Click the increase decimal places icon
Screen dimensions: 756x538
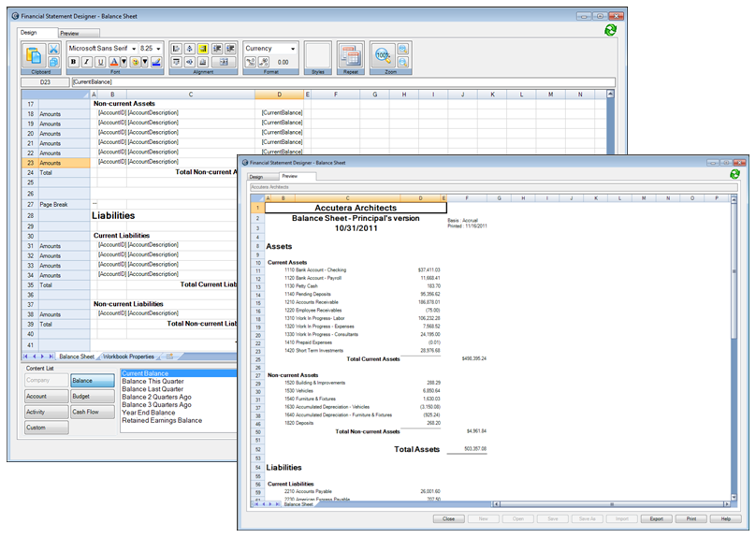pos(251,62)
